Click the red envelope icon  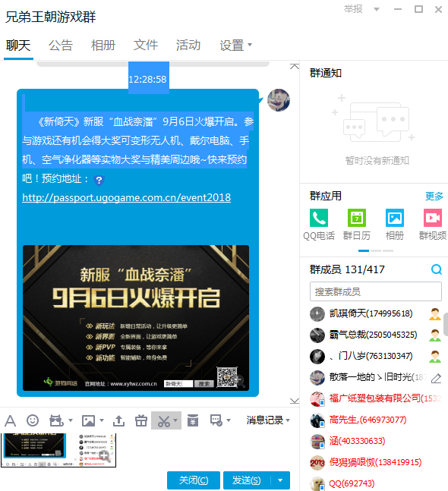coord(193,420)
